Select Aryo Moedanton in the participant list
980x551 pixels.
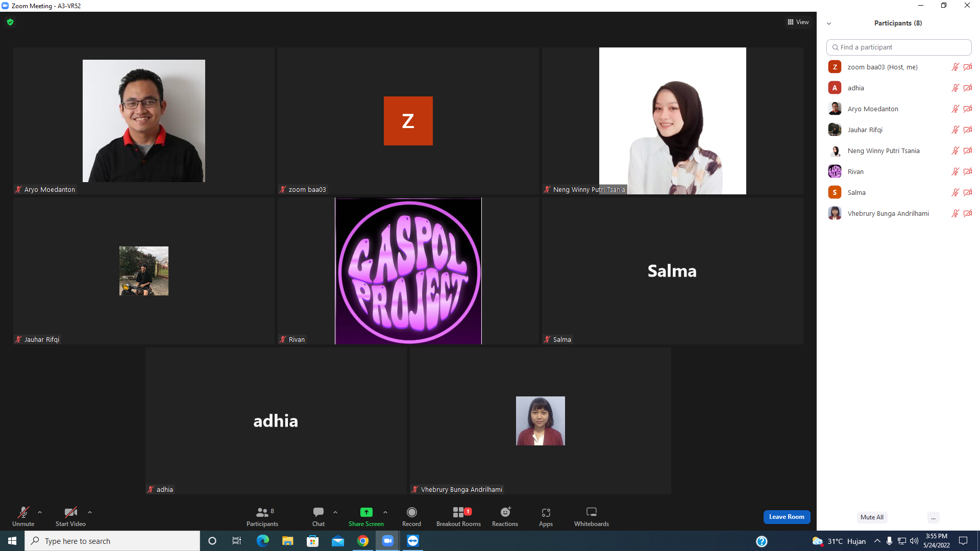tap(899, 109)
